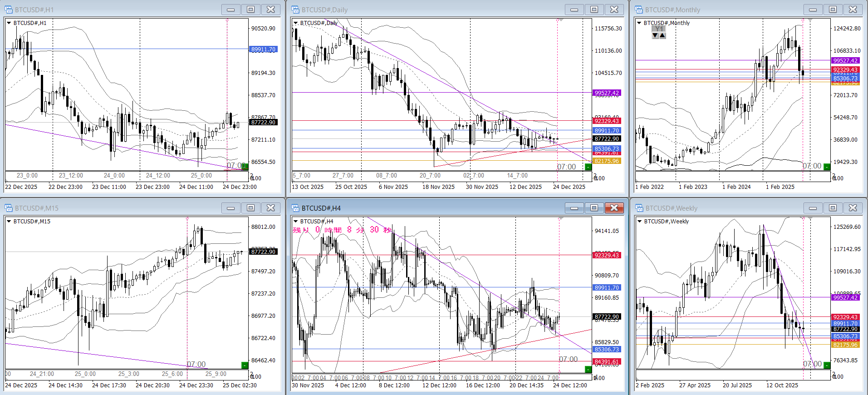Click the chart icon in BTCUSD#,M15 title bar
Viewport: 868px width, 395px height.
click(x=9, y=208)
